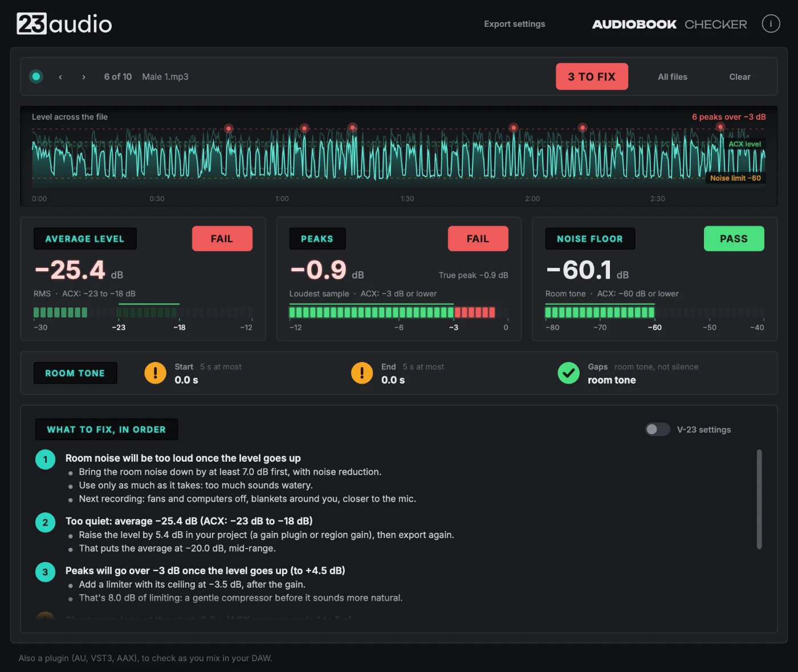Click file name Male 1.mp3
The image size is (798, 672).
coord(165,77)
